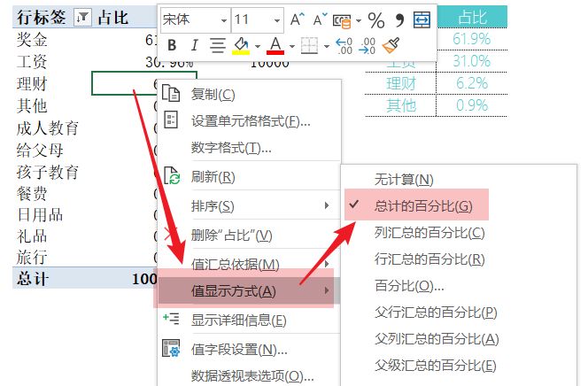Select checked 总计的百分比(G) option
Viewport: 588px width, 386px height.
(x=423, y=205)
